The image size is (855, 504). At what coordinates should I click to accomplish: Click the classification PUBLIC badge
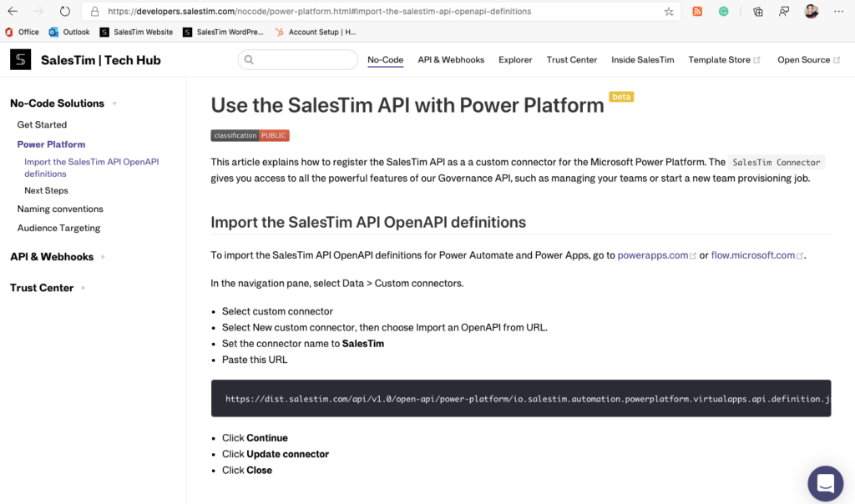point(250,136)
